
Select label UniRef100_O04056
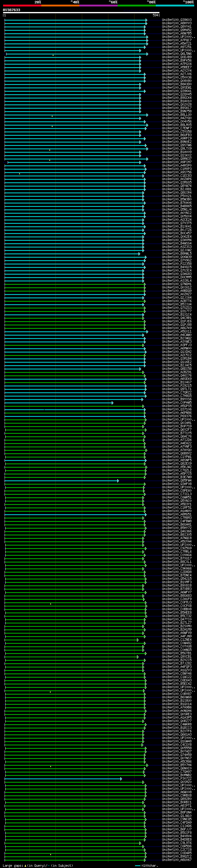point(177,121)
